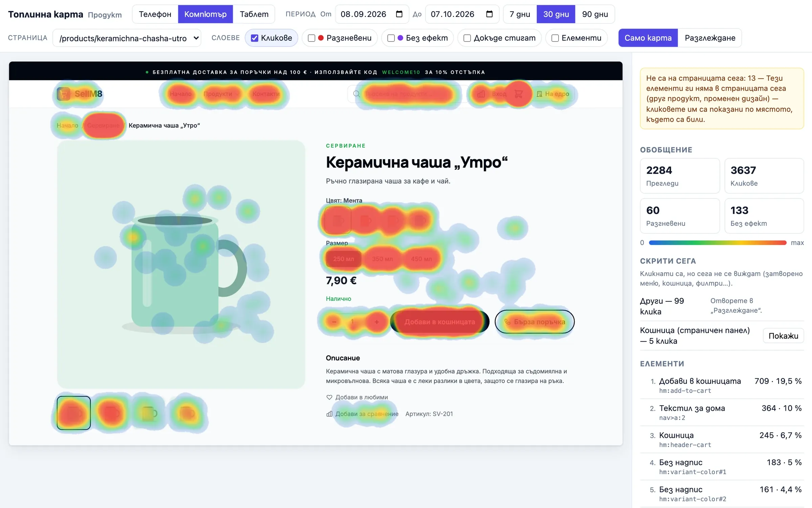Viewport: 812px width, 508px height.
Task: Enable the Докъде стигат layer checkbox
Action: click(467, 38)
